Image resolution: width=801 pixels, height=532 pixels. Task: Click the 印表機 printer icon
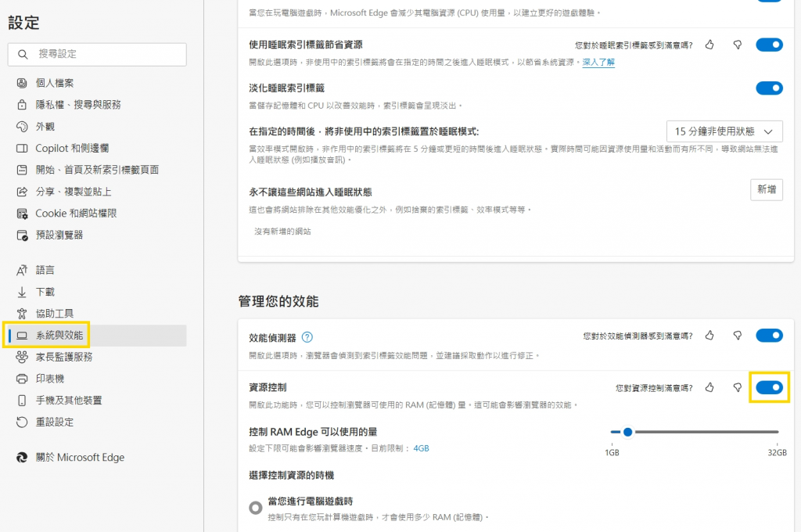click(22, 379)
